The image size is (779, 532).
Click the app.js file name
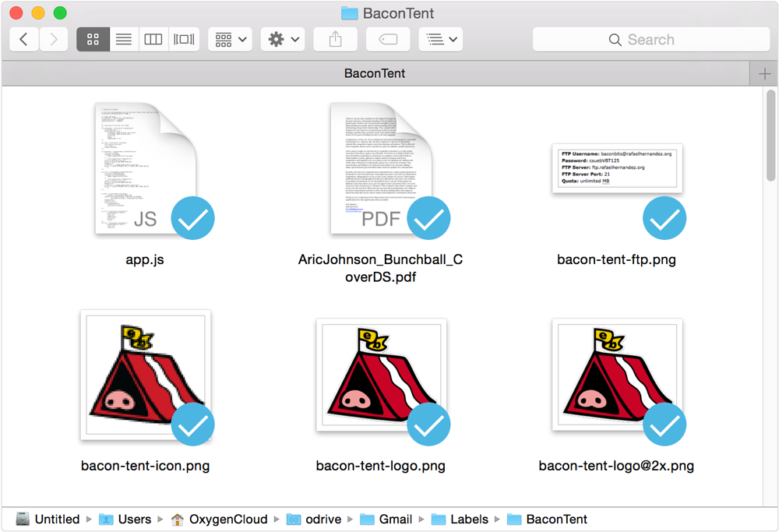pos(145,260)
